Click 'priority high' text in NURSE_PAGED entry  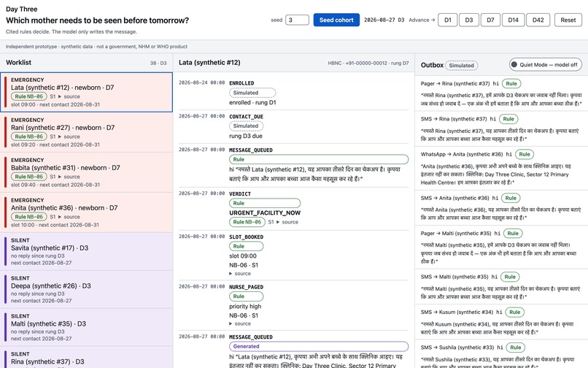point(245,306)
